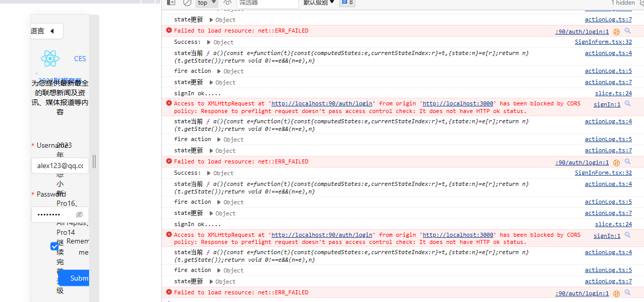The width and height of the screenshot is (644, 302).
Task: Follow localhost:90/auth/login URL in last CORS error
Action: click(x=322, y=235)
